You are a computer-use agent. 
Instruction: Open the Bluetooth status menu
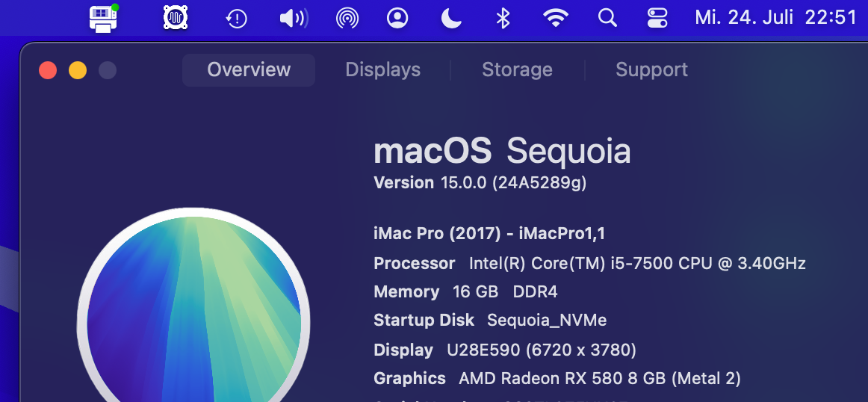pos(503,18)
